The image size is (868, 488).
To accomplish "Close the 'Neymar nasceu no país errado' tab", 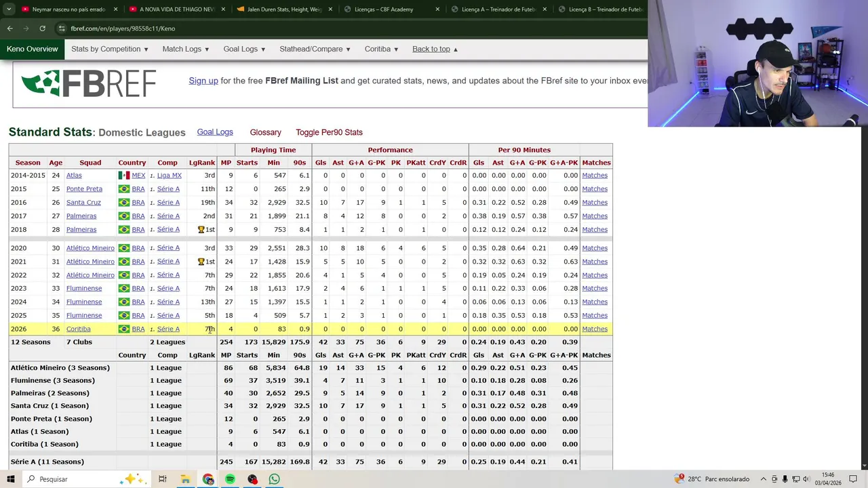I will click(x=116, y=9).
